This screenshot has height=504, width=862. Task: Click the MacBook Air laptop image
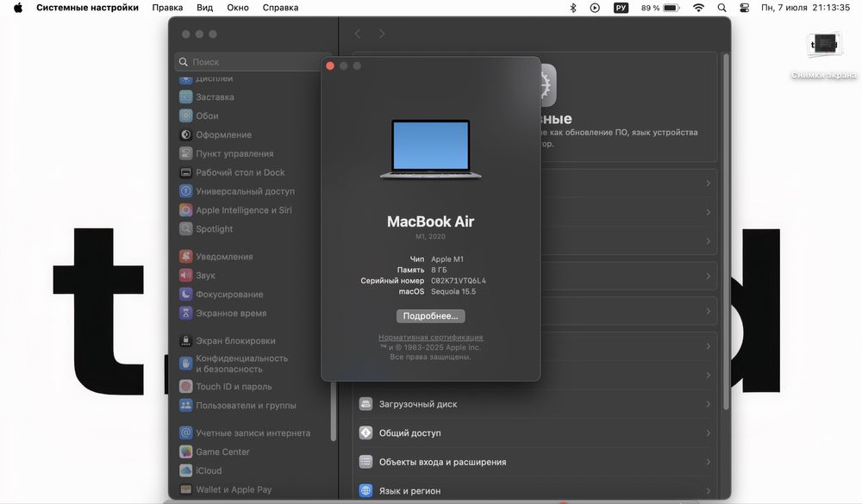coord(430,149)
